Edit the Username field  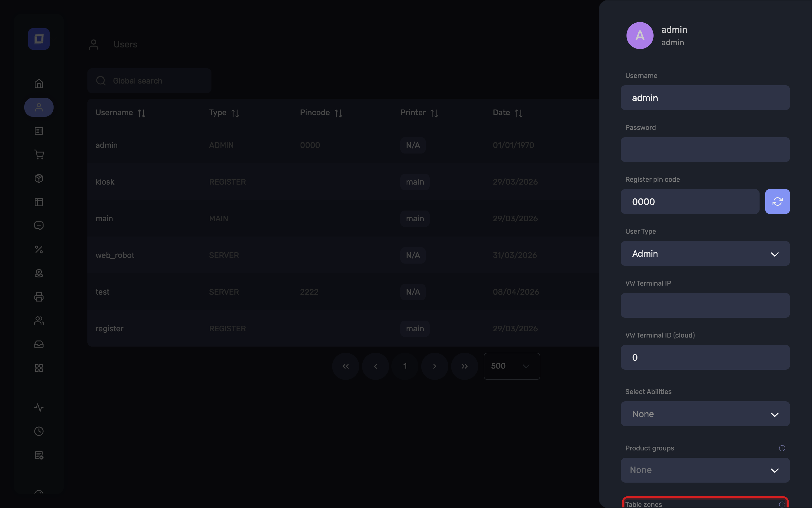coord(705,98)
